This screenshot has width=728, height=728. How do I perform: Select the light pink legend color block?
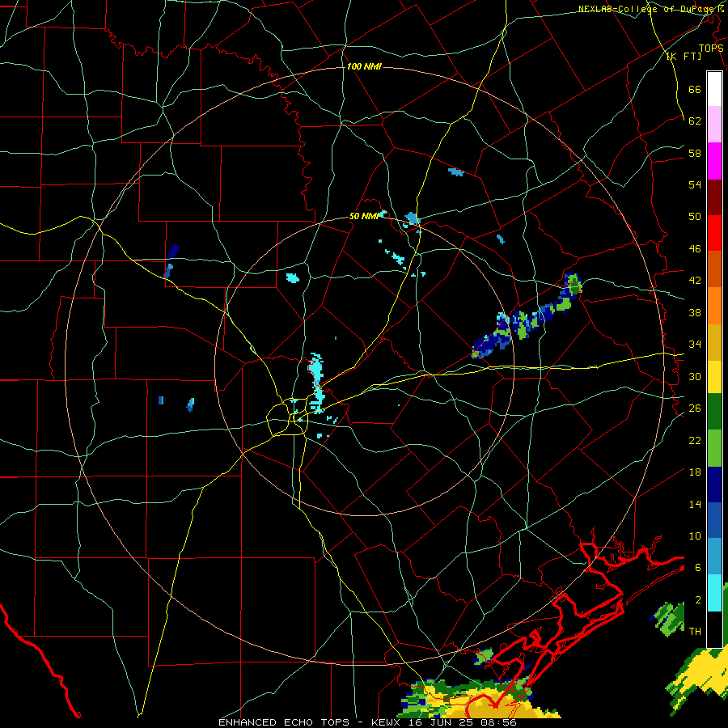click(x=714, y=124)
